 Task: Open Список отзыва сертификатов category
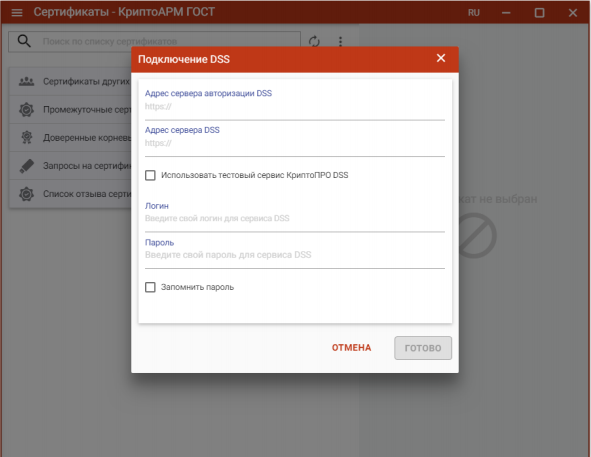(x=70, y=194)
